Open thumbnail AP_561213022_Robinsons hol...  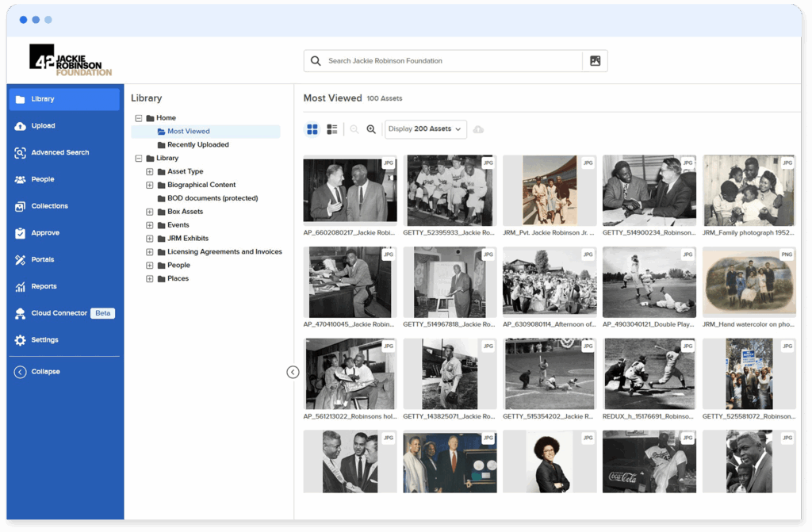350,374
